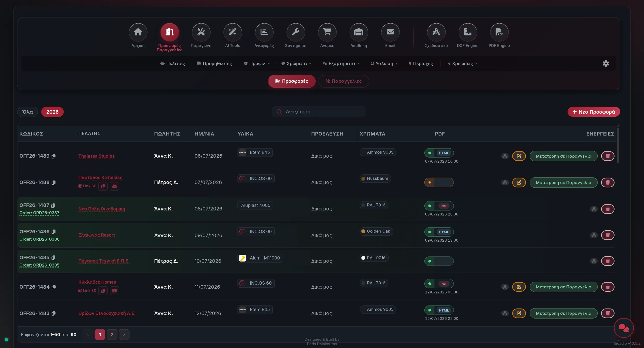644x348 pixels.
Task: Open the settings gear icon
Action: point(606,63)
